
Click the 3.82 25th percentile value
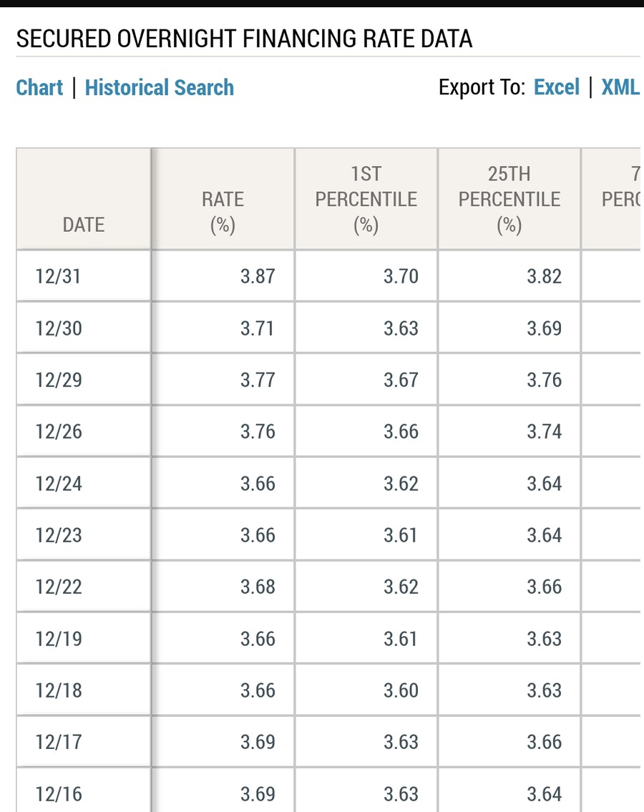pos(544,276)
